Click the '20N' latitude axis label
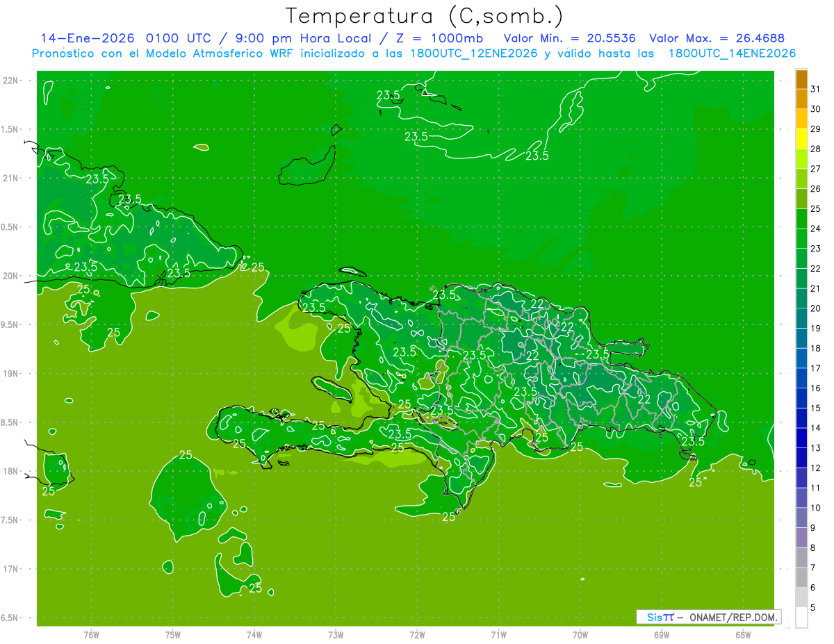Screen dimensions: 834x644 (11, 276)
